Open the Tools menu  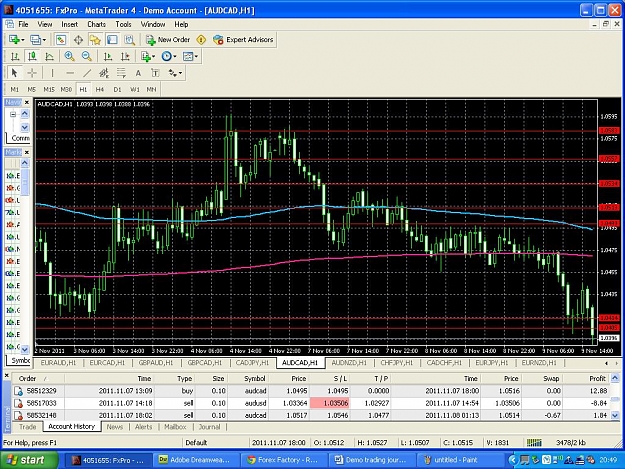pyautogui.click(x=123, y=24)
